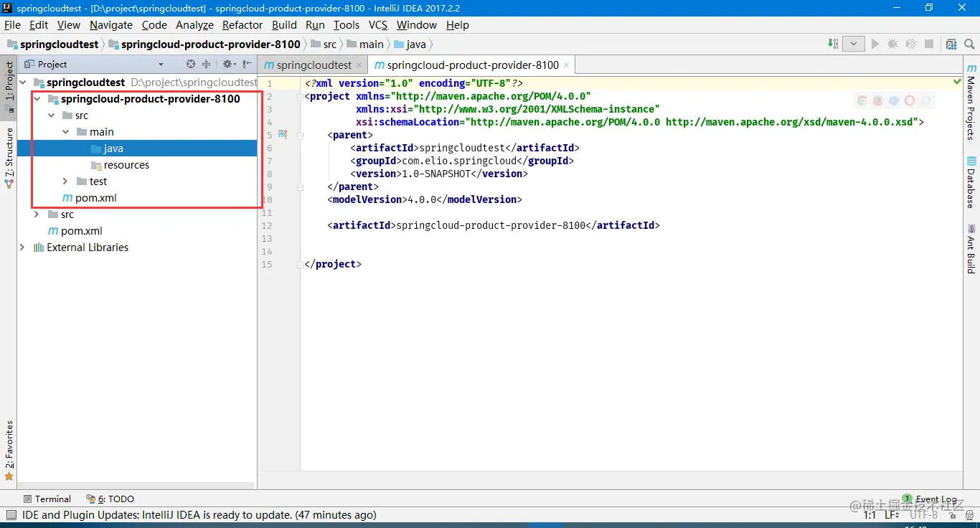Open the Window menu
This screenshot has height=528, width=980.
[417, 24]
